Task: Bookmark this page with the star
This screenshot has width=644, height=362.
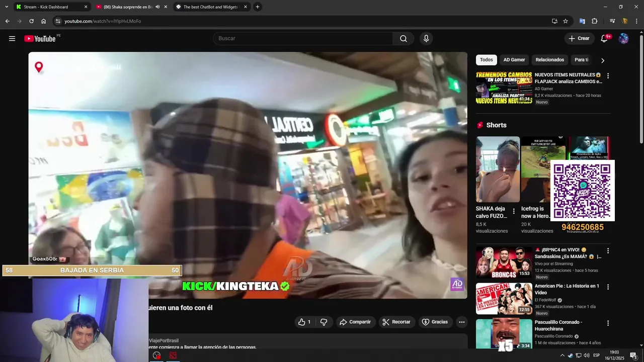Action: pyautogui.click(x=566, y=21)
